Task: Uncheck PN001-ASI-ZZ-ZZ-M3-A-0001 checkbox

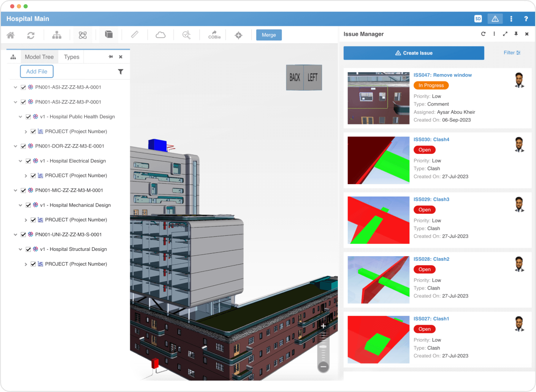Action: pyautogui.click(x=23, y=87)
